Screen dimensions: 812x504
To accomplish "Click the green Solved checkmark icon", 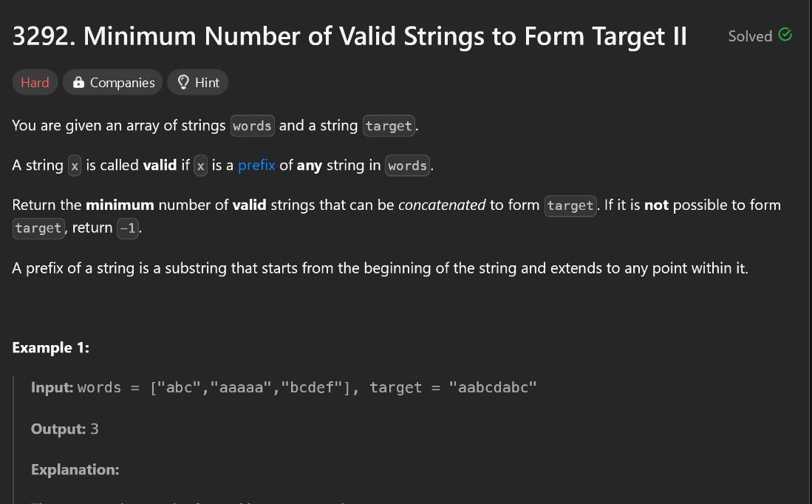I will [785, 35].
